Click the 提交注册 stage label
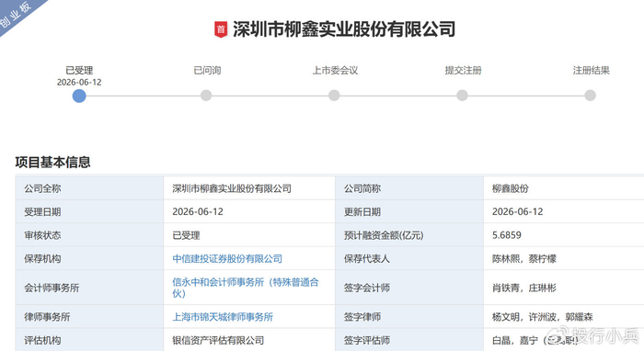 [463, 70]
